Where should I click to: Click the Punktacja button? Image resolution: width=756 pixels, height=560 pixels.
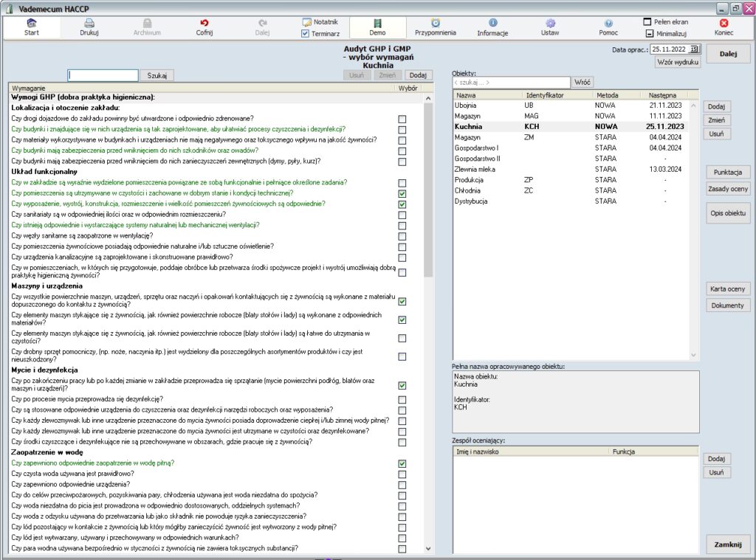coord(727,172)
